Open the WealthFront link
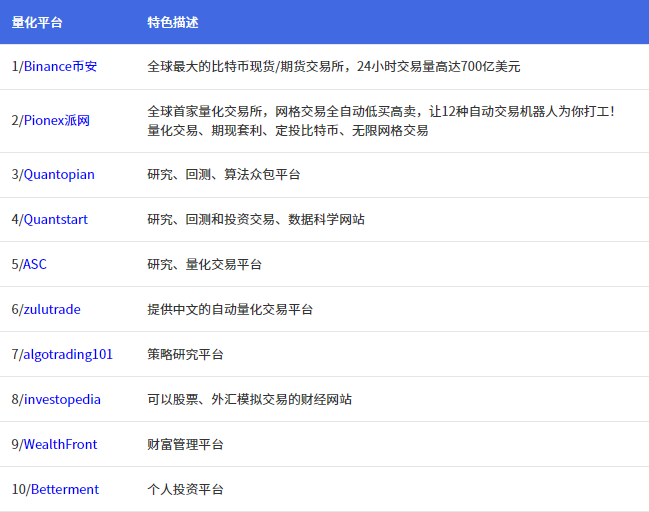649x512 pixels. click(60, 445)
